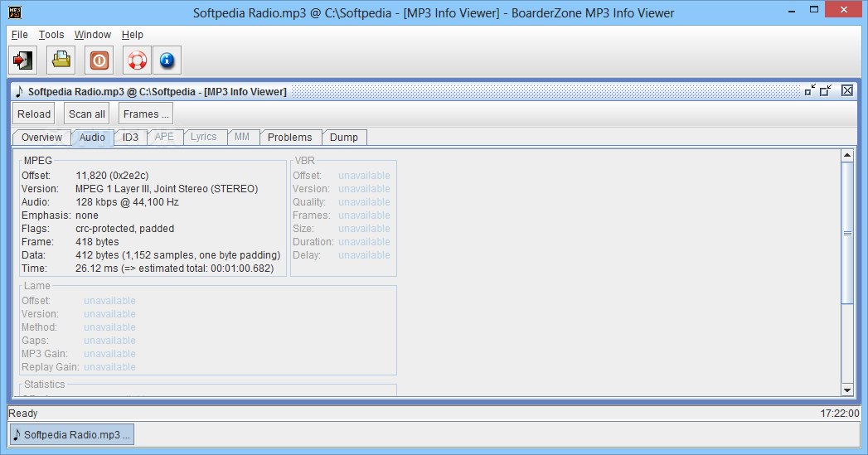Screen dimensions: 868x455
Task: Click the 128 kbps @ 44,100 Hz value
Action: point(128,202)
